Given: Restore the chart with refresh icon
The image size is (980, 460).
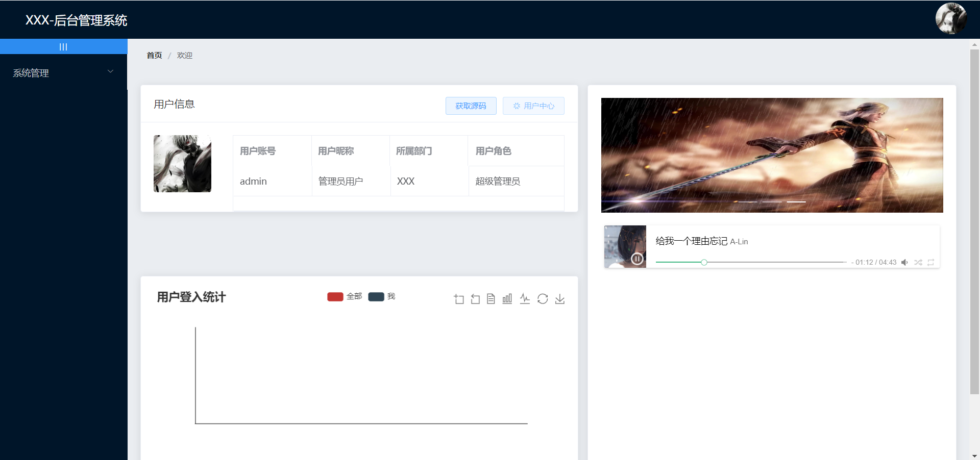Looking at the screenshot, I should pyautogui.click(x=543, y=299).
